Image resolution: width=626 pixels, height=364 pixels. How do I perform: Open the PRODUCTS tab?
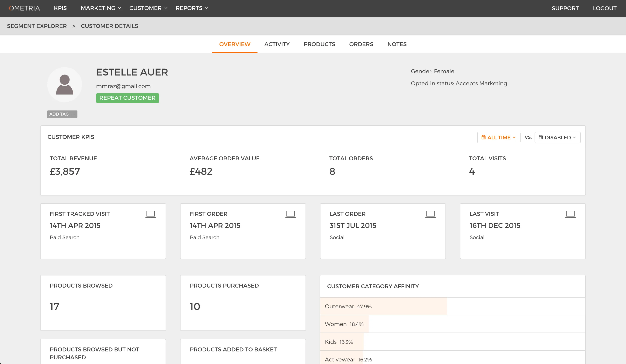coord(319,44)
